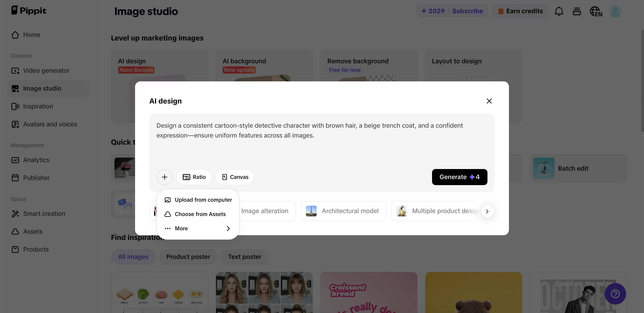644x313 pixels.
Task: Open the Image studio sidebar icon
Action: click(15, 88)
